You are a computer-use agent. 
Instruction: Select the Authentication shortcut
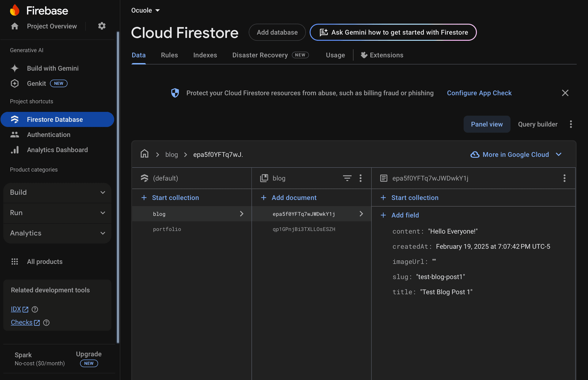(x=48, y=134)
